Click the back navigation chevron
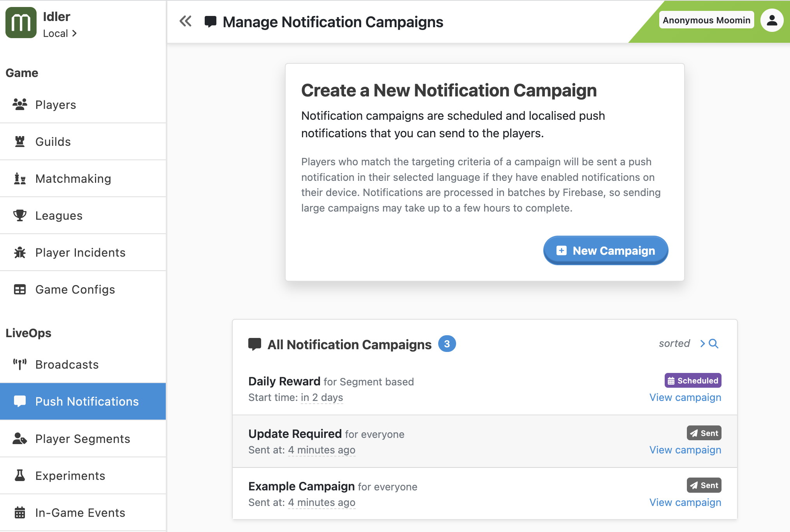 pos(187,21)
